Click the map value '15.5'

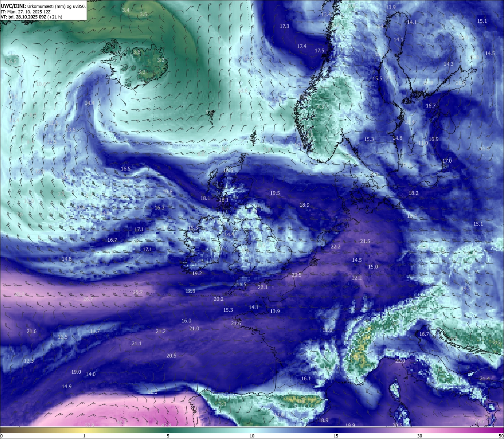pos(377,79)
